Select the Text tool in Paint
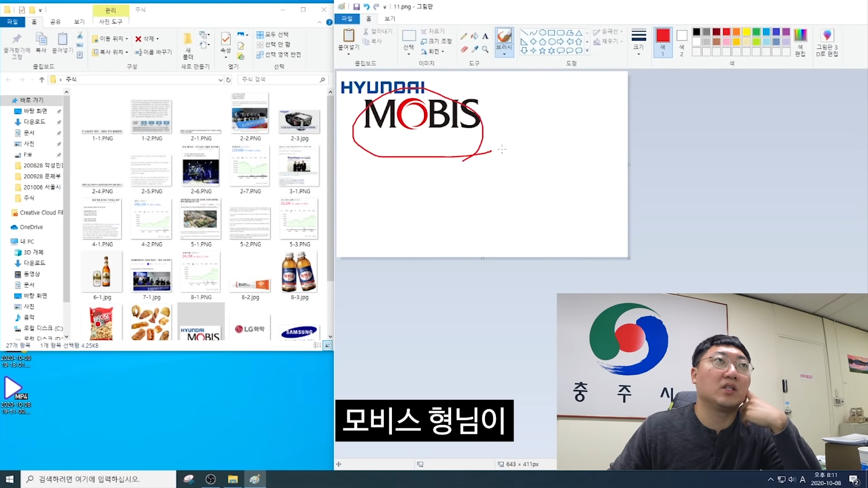The width and height of the screenshot is (868, 488). pyautogui.click(x=485, y=36)
